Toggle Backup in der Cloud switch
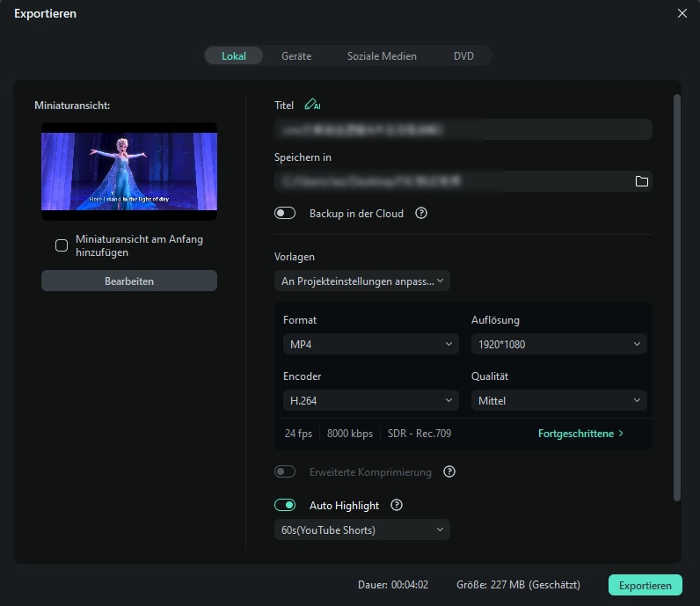 (285, 213)
